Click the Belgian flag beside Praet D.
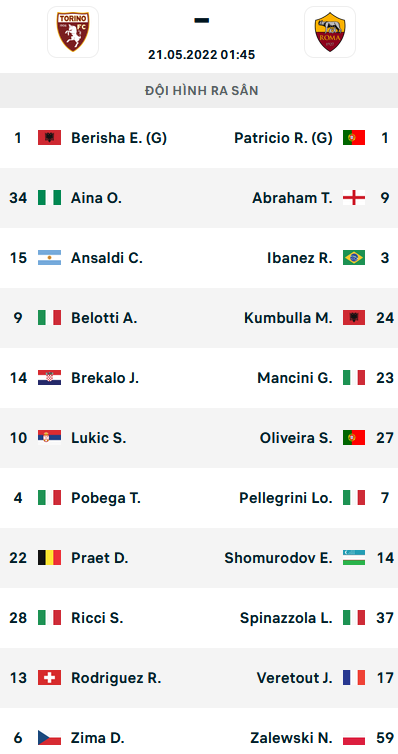This screenshot has width=398, height=754. click(50, 558)
